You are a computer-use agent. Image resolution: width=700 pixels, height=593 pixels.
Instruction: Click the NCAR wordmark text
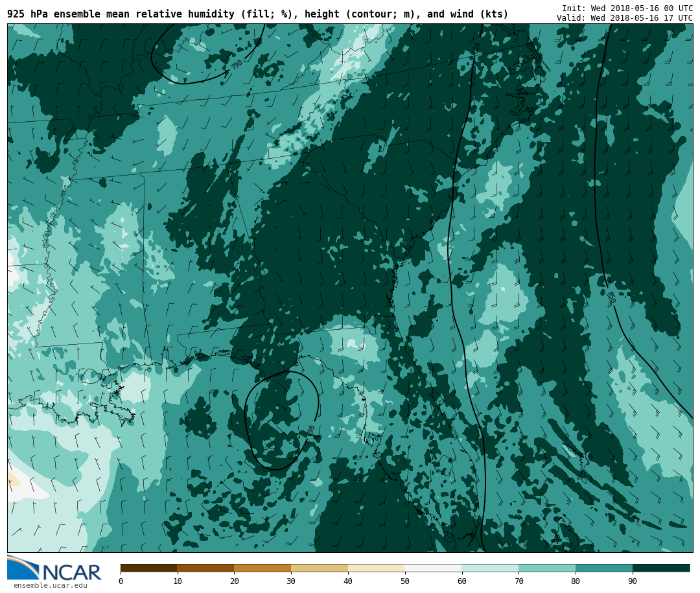tap(72, 573)
